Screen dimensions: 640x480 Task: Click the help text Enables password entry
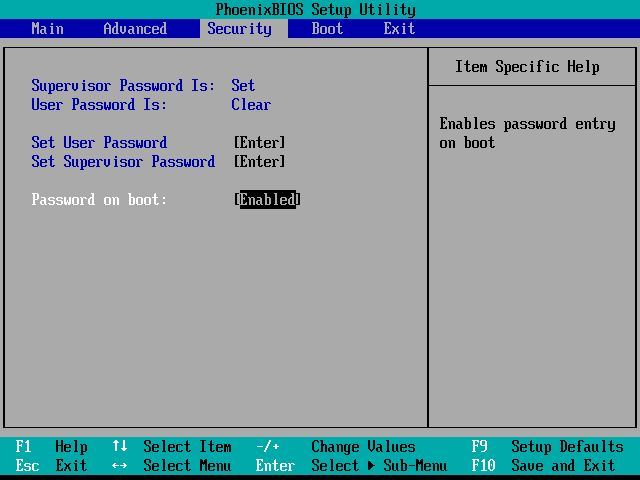click(527, 133)
